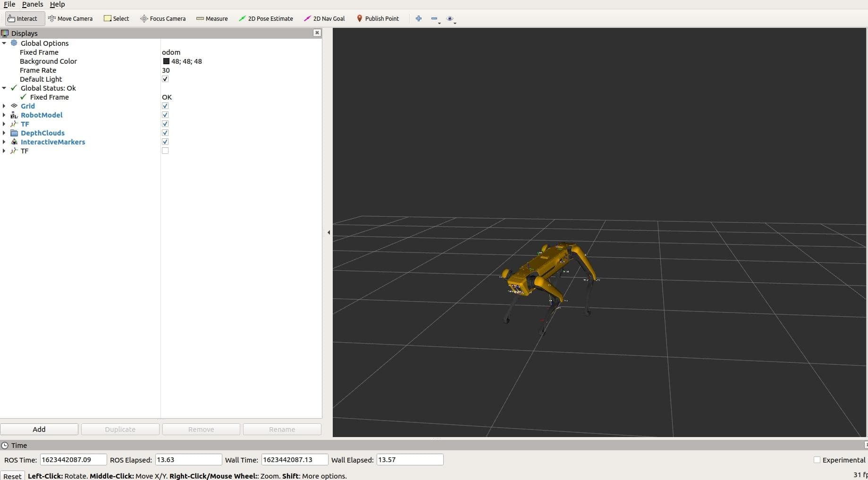Click the Global Options gear icon
Viewport: 868px width, 480px height.
14,43
